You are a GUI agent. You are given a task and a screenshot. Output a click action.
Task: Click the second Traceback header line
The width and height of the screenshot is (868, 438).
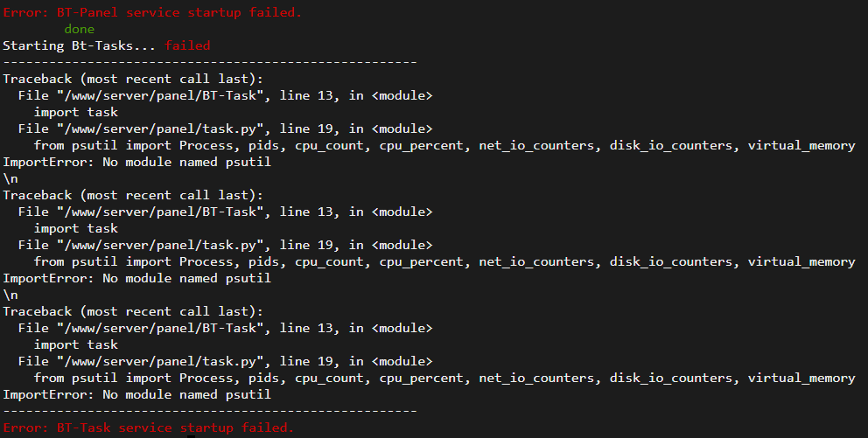[133, 195]
